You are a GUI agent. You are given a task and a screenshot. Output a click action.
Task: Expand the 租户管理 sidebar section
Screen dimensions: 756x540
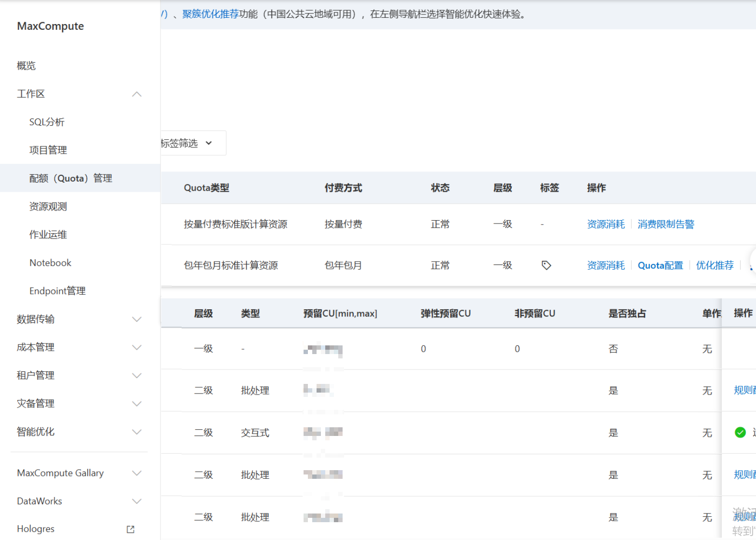click(137, 376)
